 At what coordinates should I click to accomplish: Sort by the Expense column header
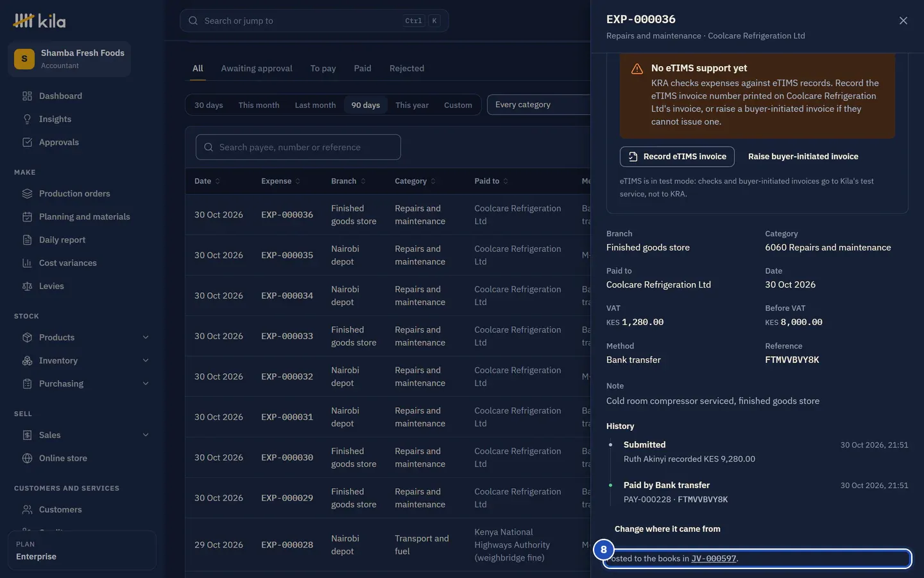tap(280, 181)
